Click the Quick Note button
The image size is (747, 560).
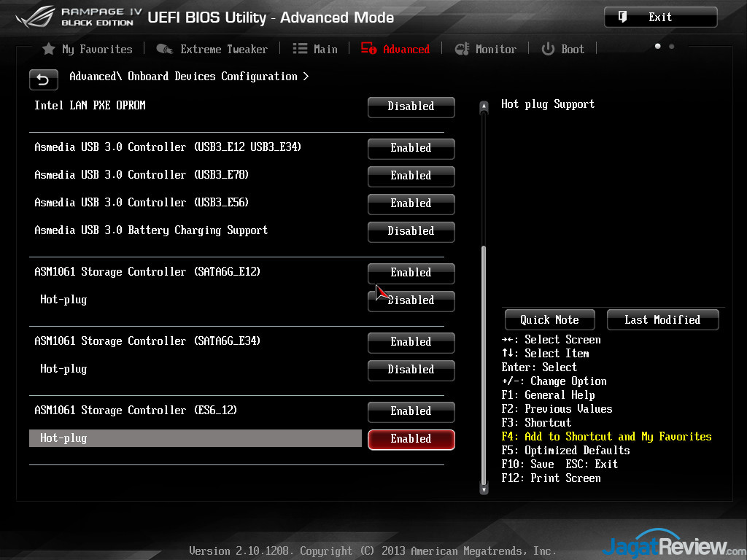tap(549, 319)
